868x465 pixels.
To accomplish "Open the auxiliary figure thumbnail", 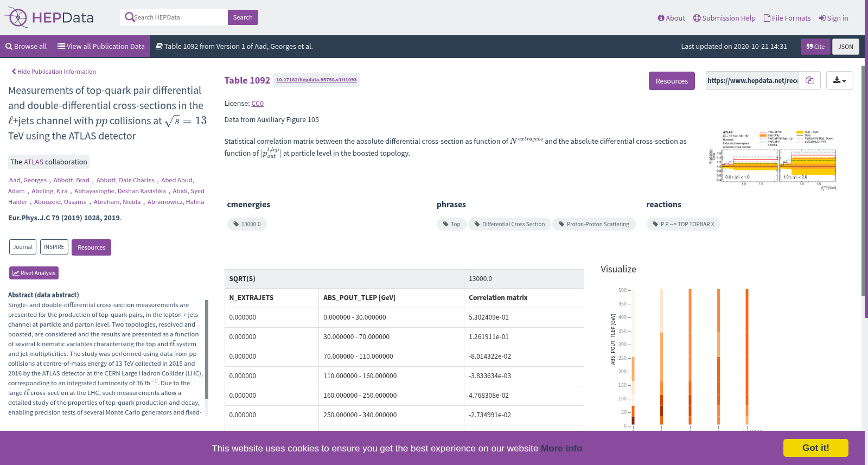I will 772,160.
